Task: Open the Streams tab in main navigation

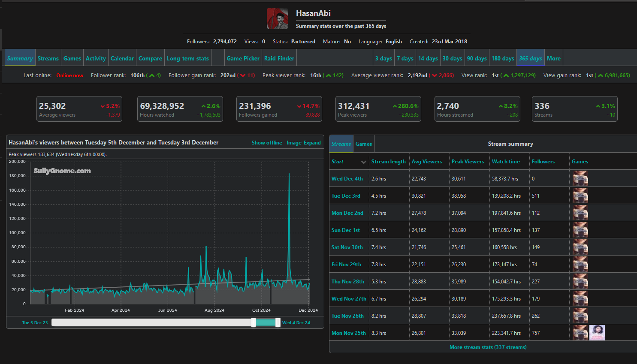Action: point(48,58)
